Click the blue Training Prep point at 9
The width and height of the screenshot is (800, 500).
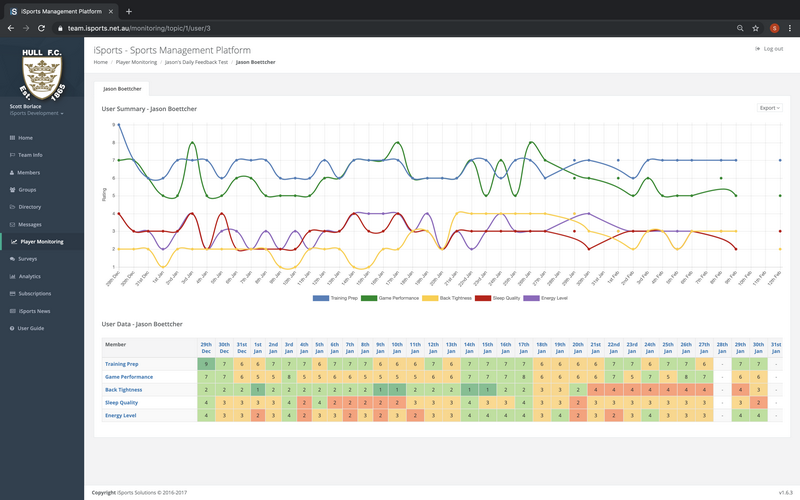pyautogui.click(x=119, y=124)
